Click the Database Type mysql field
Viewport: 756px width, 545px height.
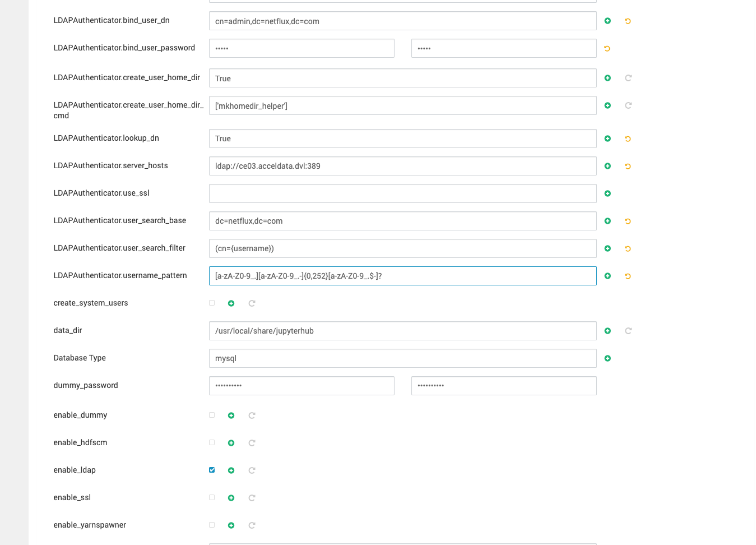[x=402, y=358]
